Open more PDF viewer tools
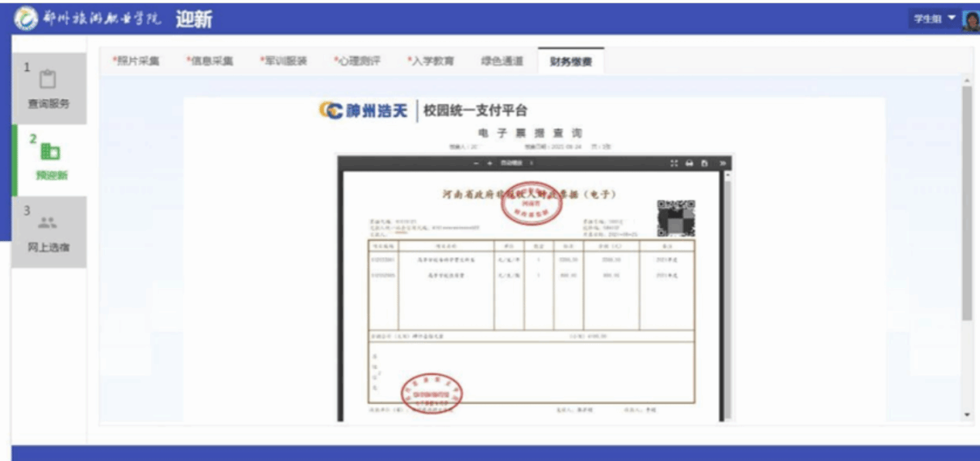 (x=723, y=164)
